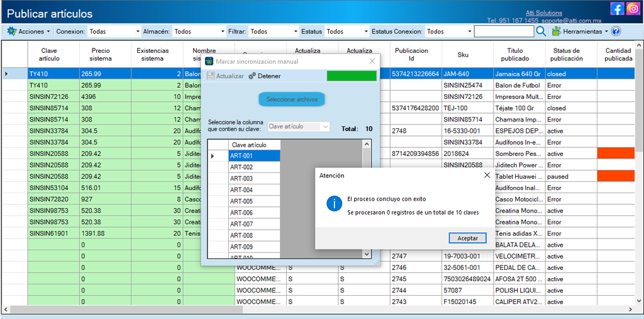This screenshot has height=319, width=644.
Task: Select the row header arrow of TY410 row
Action: (15, 74)
